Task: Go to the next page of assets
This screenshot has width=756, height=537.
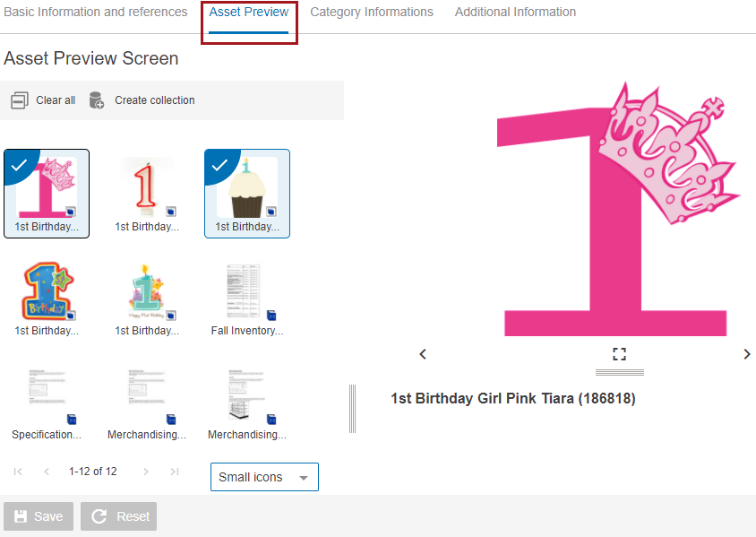Action: (x=146, y=472)
